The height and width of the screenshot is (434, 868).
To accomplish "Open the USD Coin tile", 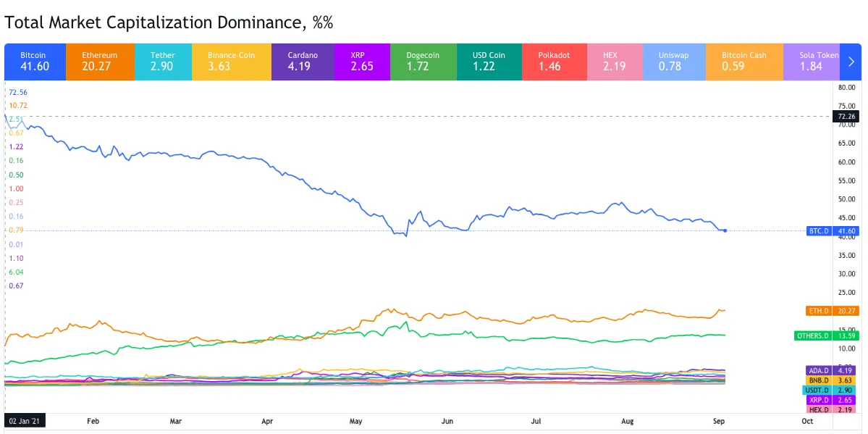I will click(x=489, y=62).
